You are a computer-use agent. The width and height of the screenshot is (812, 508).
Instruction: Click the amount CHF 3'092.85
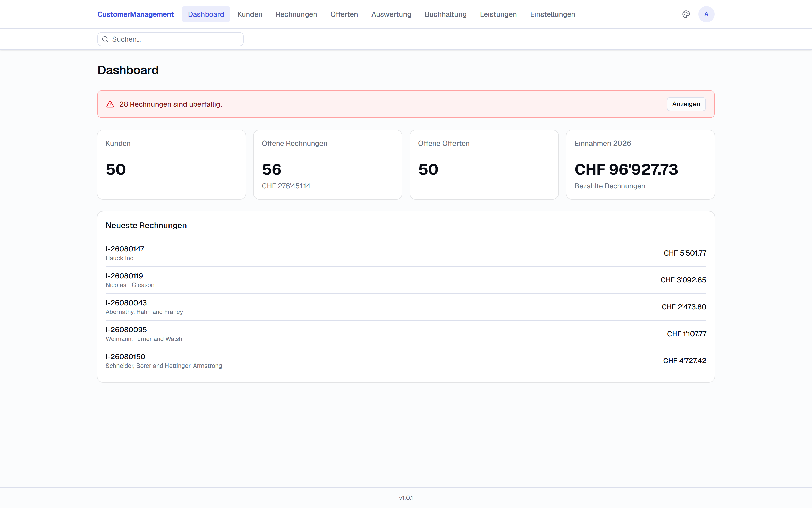pos(683,280)
